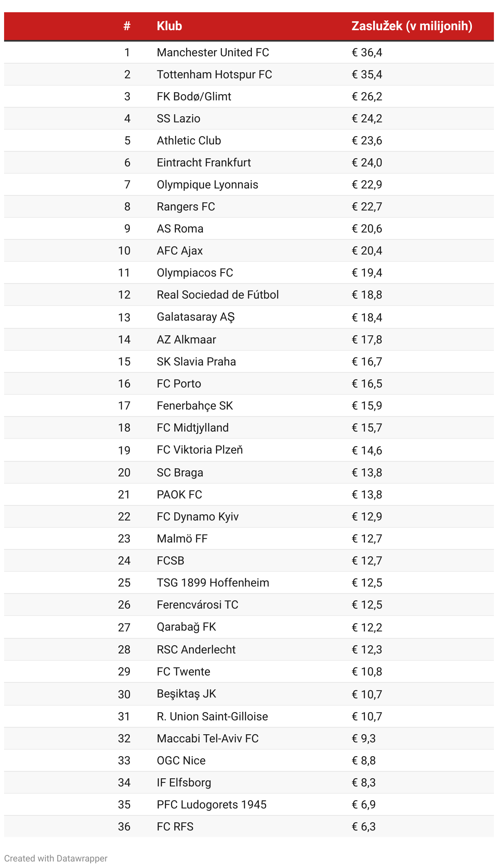Click the TSG 1899 Hoffenheim row
Image resolution: width=498 pixels, height=868 pixels.
(x=249, y=582)
